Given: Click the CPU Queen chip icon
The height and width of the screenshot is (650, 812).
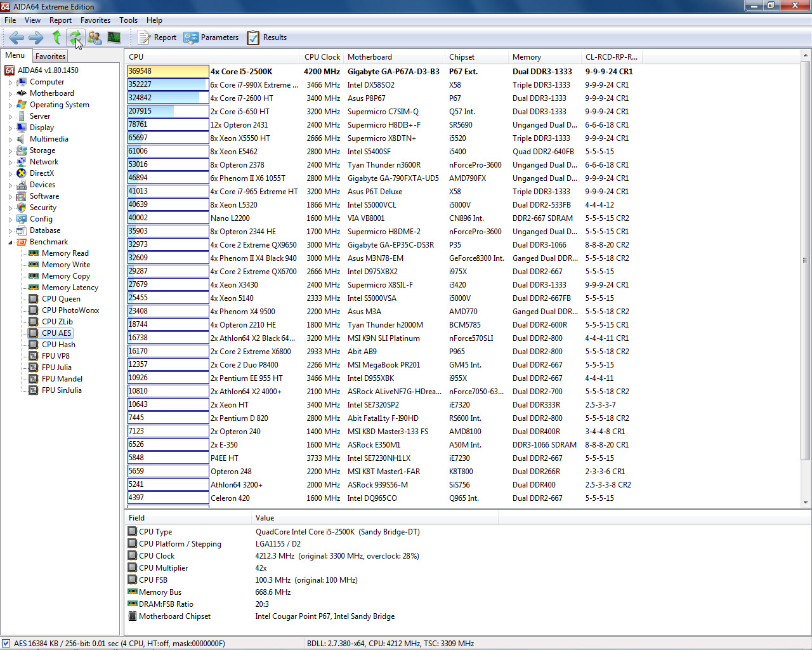Looking at the screenshot, I should pos(34,299).
